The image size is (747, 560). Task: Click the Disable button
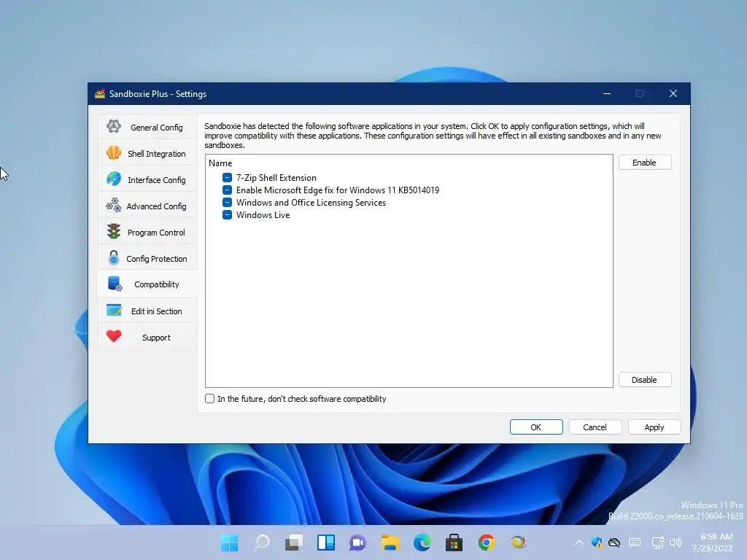pos(645,379)
